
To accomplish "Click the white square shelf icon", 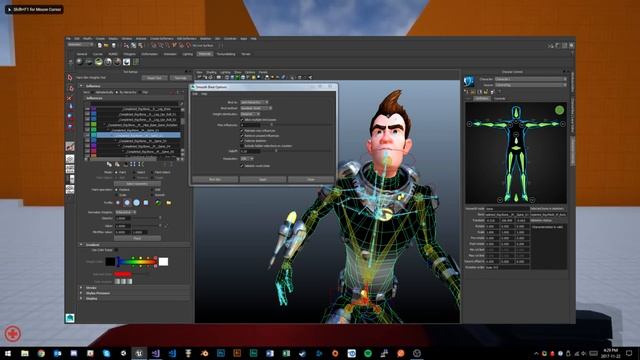I will click(x=127, y=62).
